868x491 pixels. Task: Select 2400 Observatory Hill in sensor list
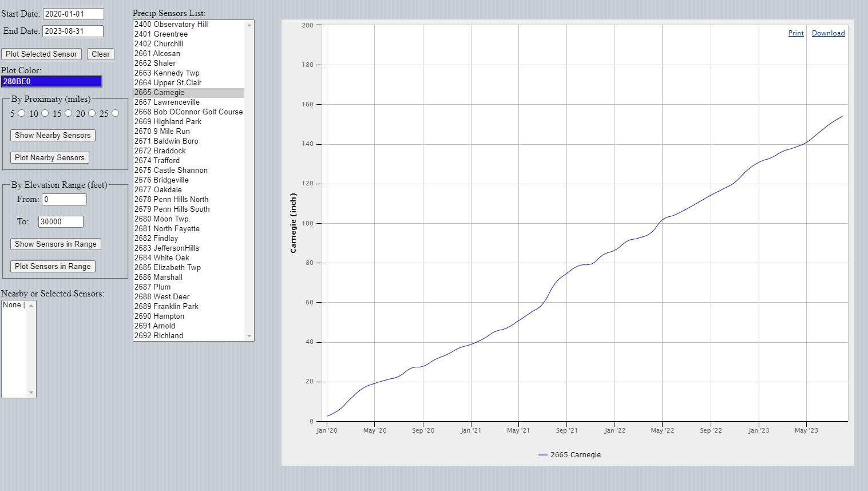coord(171,25)
